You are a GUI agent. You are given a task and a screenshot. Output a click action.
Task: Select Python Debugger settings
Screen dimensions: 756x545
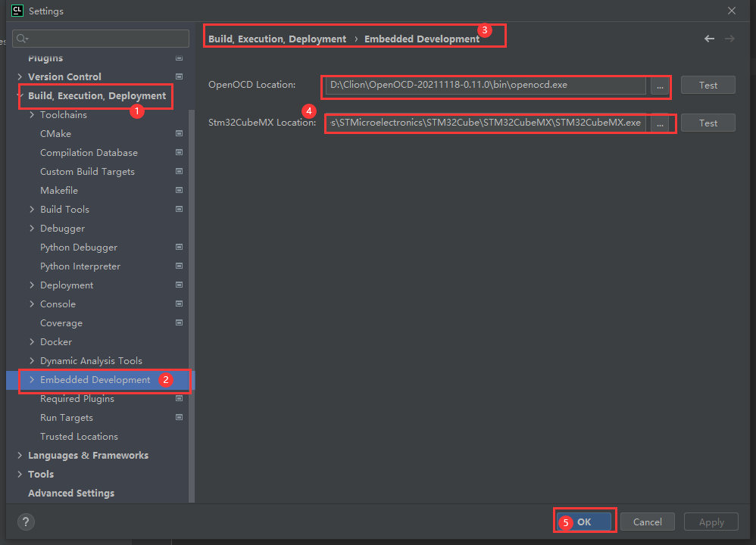(79, 248)
